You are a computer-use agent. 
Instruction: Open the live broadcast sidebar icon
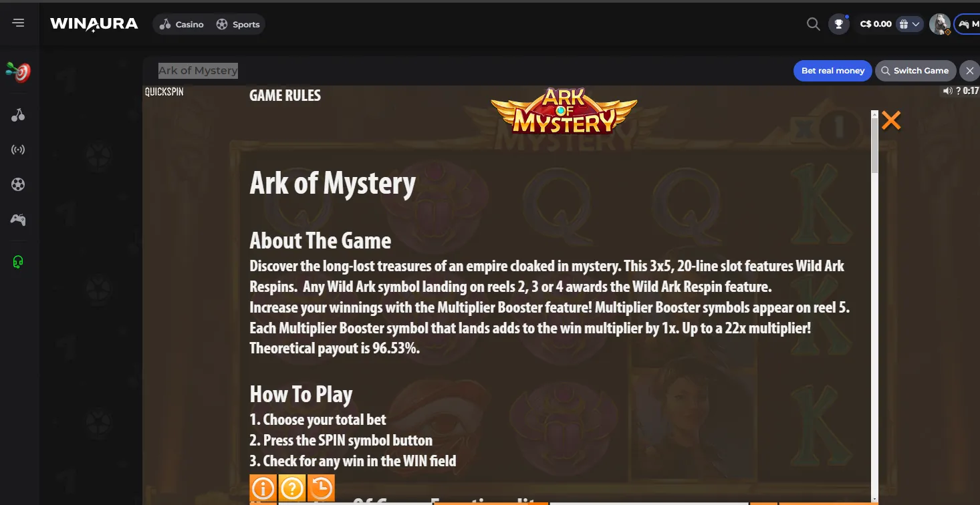[18, 150]
